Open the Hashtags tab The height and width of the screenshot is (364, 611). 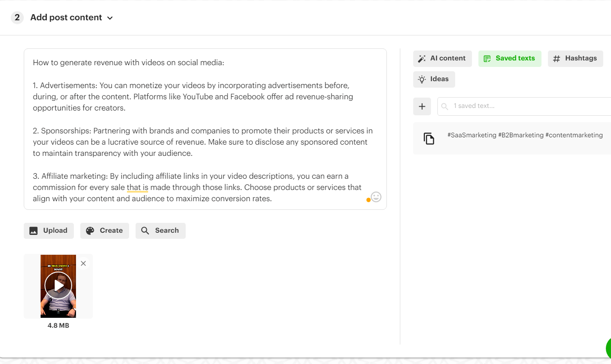click(x=575, y=58)
